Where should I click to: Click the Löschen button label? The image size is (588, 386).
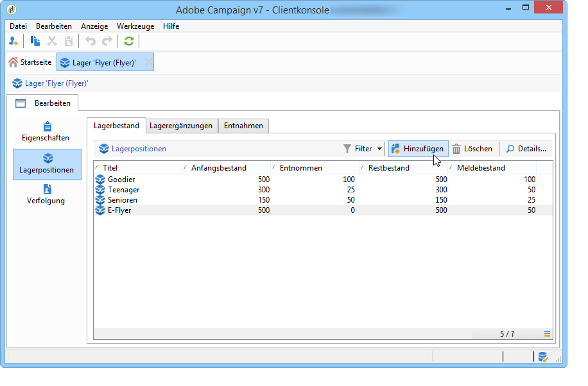click(478, 149)
